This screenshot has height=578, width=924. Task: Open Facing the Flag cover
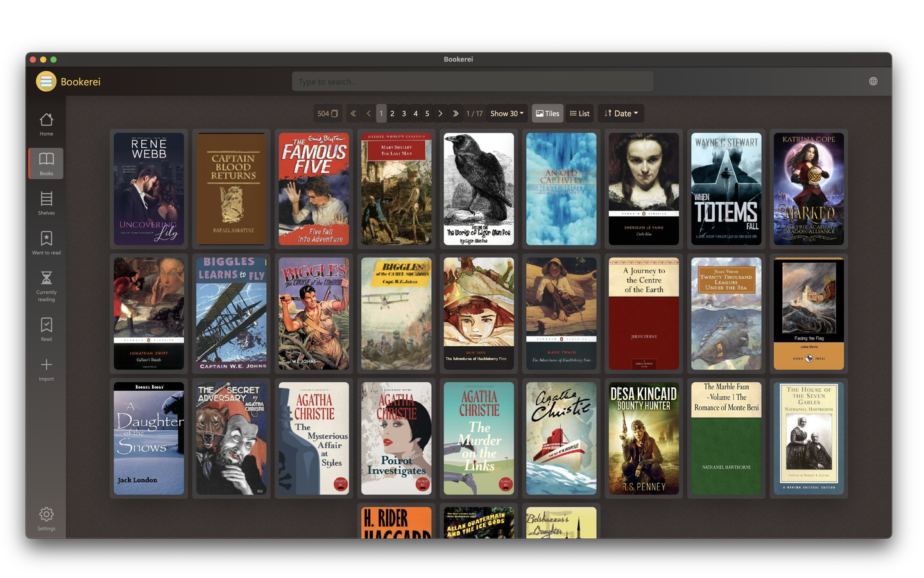(809, 313)
